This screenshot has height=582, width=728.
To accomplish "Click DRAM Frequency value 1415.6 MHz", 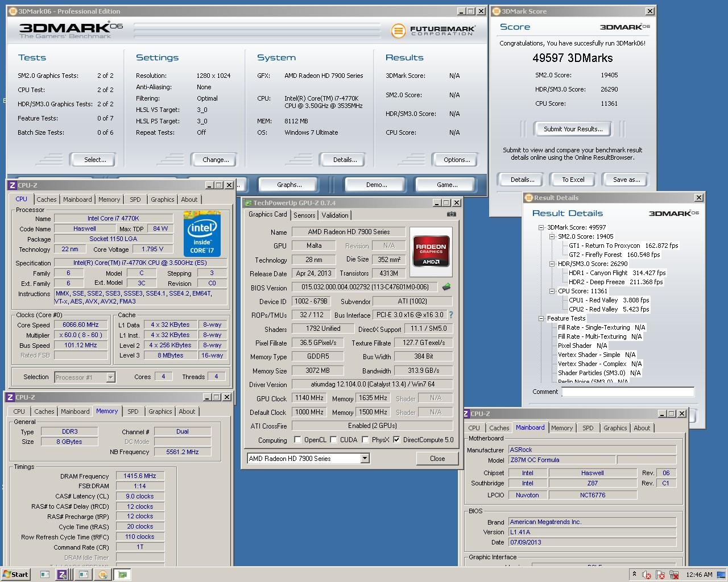I will point(140,476).
